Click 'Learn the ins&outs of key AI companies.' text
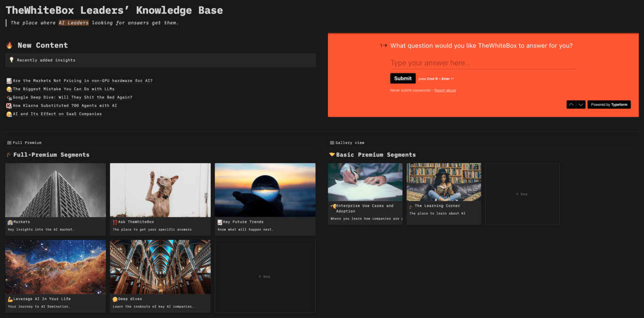 point(153,307)
